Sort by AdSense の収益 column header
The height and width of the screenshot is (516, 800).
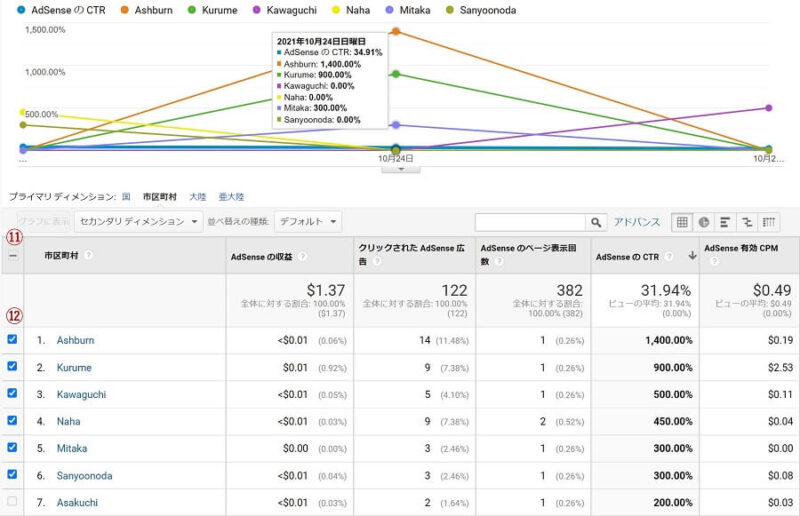[x=261, y=257]
